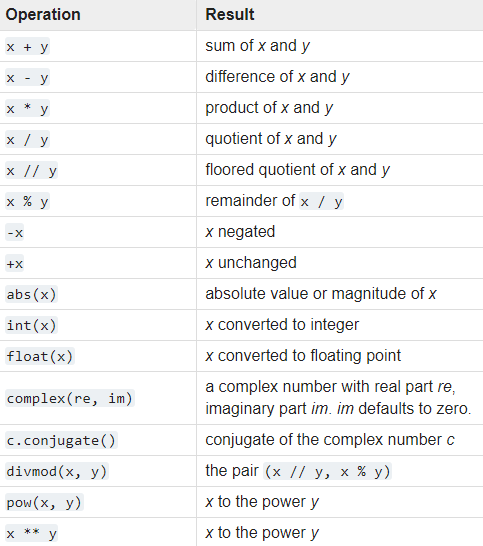Select the c.conjugate() method code
Image resolution: width=483 pixels, height=546 pixels.
(61, 440)
